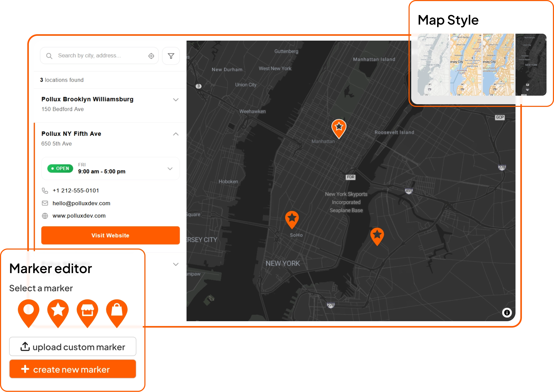
Task: Click the 650 5th Ave address
Action: 57,143
